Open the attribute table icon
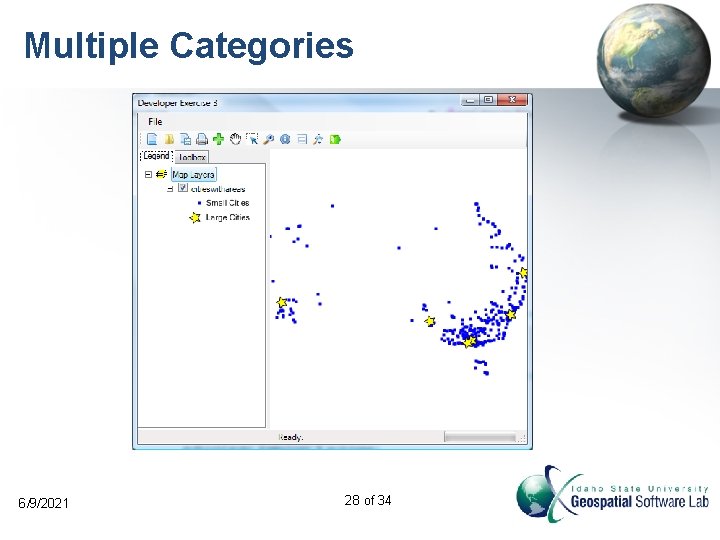The image size is (720, 540). (x=302, y=139)
